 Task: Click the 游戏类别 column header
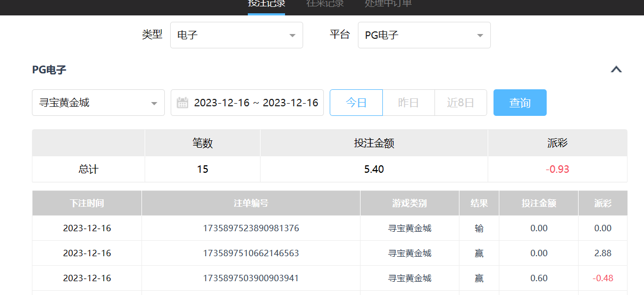(409, 203)
